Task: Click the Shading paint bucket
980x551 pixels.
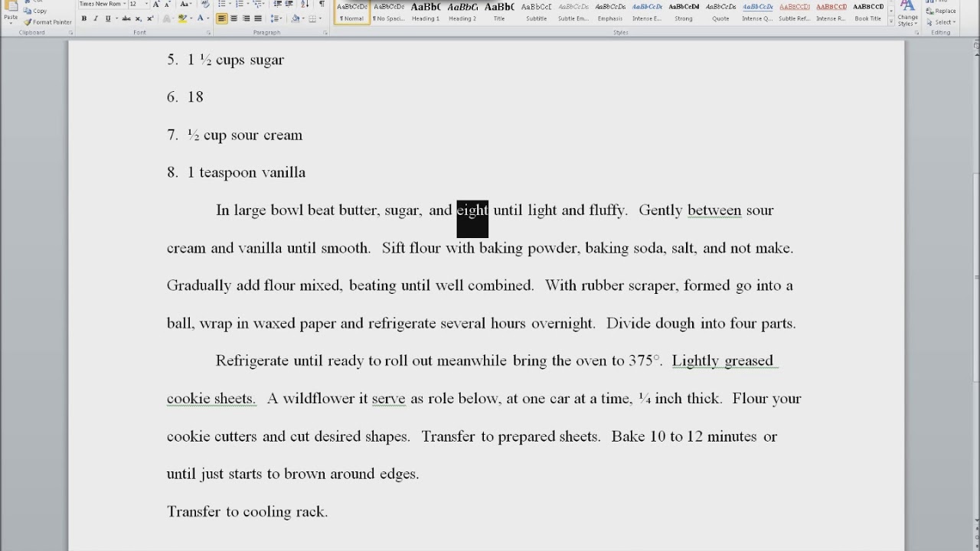Action: click(296, 18)
